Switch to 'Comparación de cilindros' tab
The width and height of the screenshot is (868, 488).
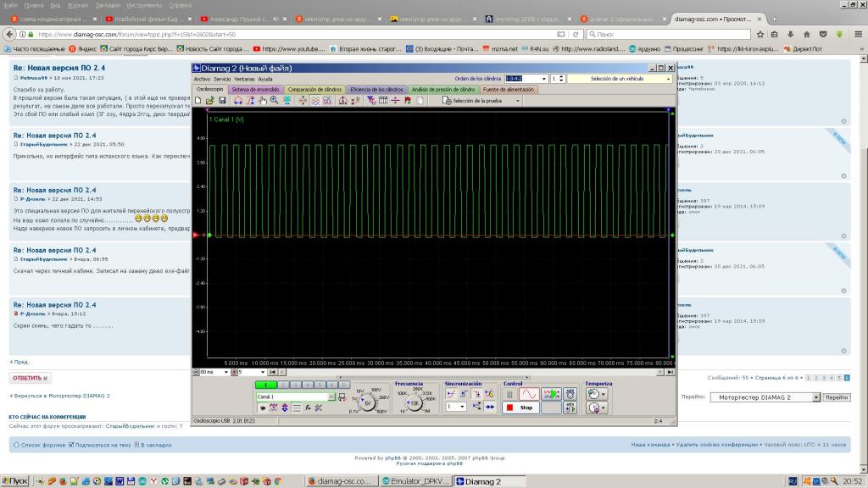pos(314,89)
